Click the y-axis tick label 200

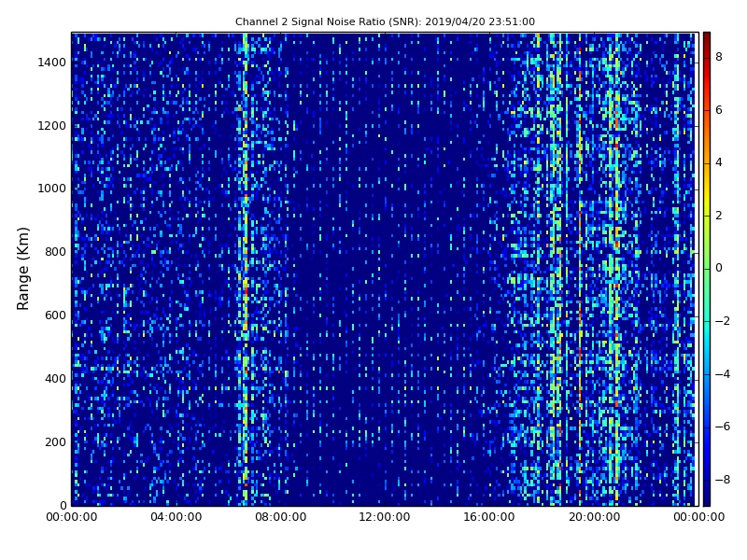click(55, 441)
